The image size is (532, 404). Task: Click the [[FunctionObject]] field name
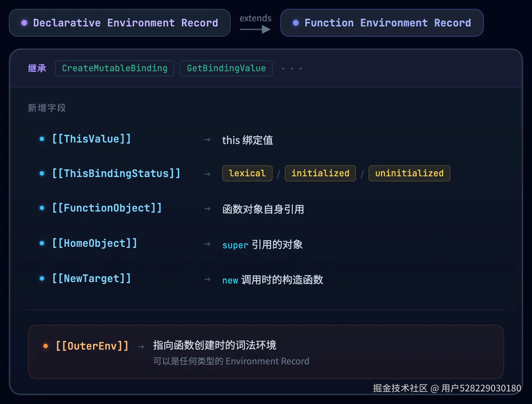pos(107,208)
